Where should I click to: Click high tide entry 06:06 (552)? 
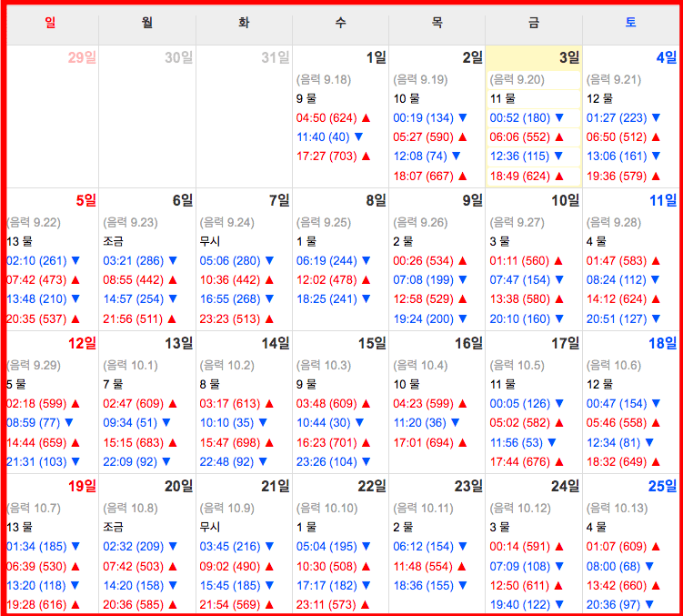[527, 136]
